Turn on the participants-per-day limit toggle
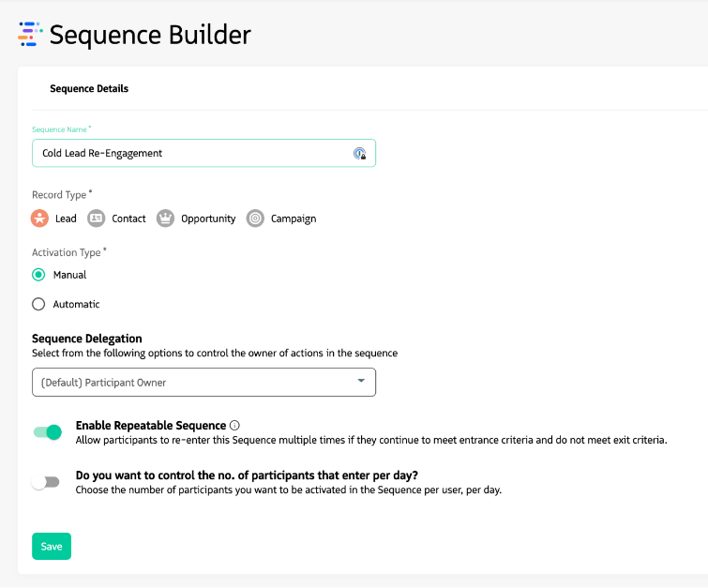This screenshot has height=588, width=708. 45,482
